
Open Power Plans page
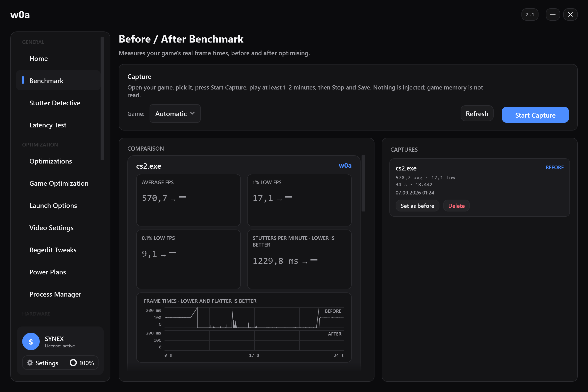tap(58, 272)
